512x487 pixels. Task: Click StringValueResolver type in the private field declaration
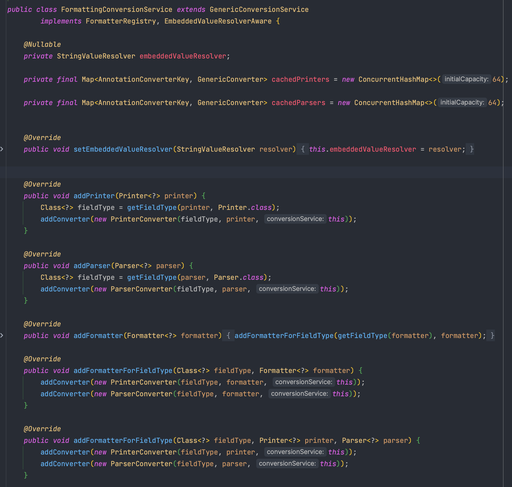coord(96,56)
